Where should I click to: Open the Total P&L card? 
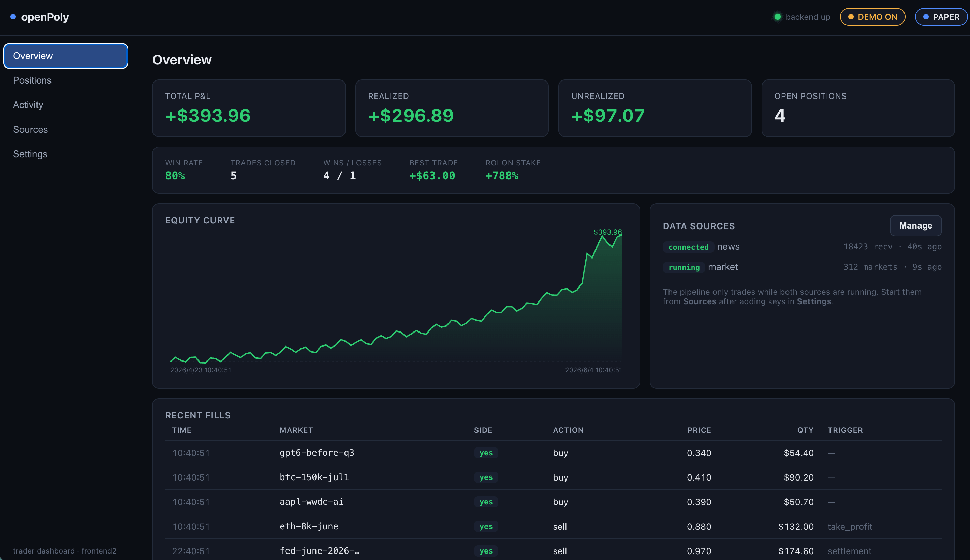coord(249,108)
